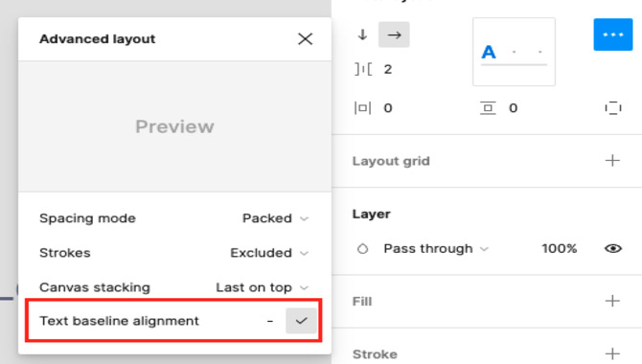Select horizontal auto layout direction arrow
642x364 pixels.
pos(394,34)
